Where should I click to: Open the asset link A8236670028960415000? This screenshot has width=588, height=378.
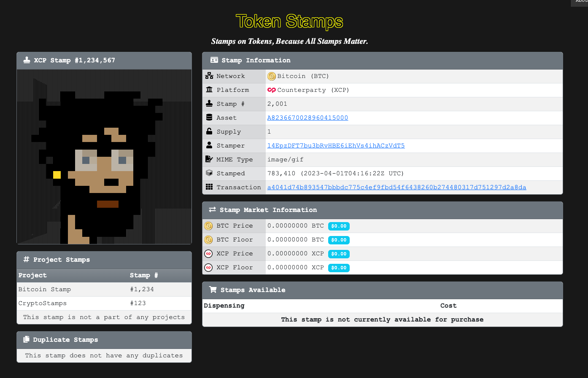[307, 118]
